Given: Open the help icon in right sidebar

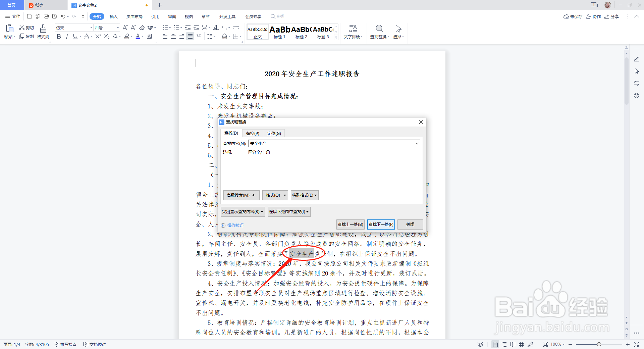Looking at the screenshot, I should (x=636, y=96).
